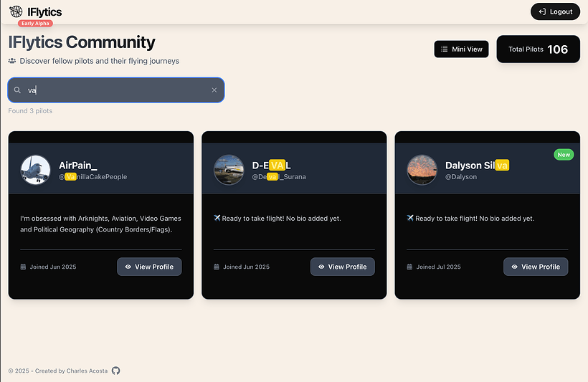The width and height of the screenshot is (588, 382).
Task: Click the @Dalyson username
Action: tap(461, 177)
